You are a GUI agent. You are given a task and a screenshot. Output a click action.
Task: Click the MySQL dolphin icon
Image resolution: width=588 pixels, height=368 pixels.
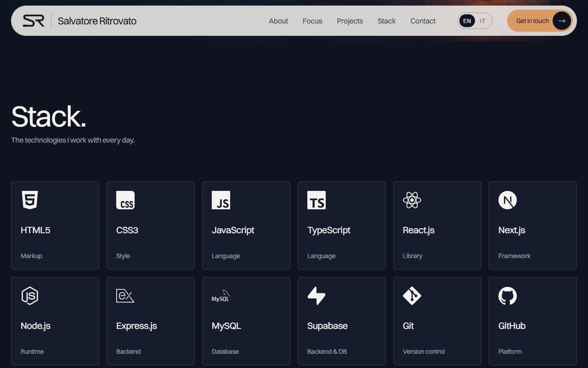(220, 296)
